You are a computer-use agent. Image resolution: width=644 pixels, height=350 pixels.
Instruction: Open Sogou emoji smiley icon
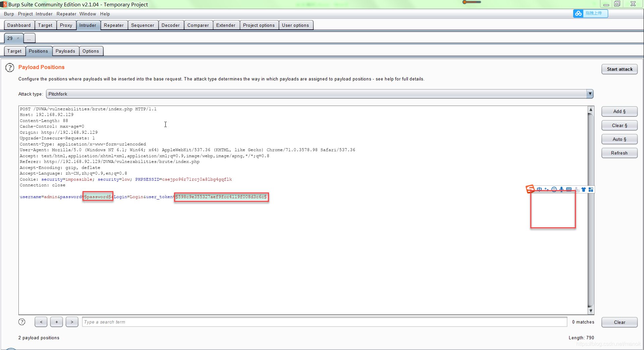[554, 189]
